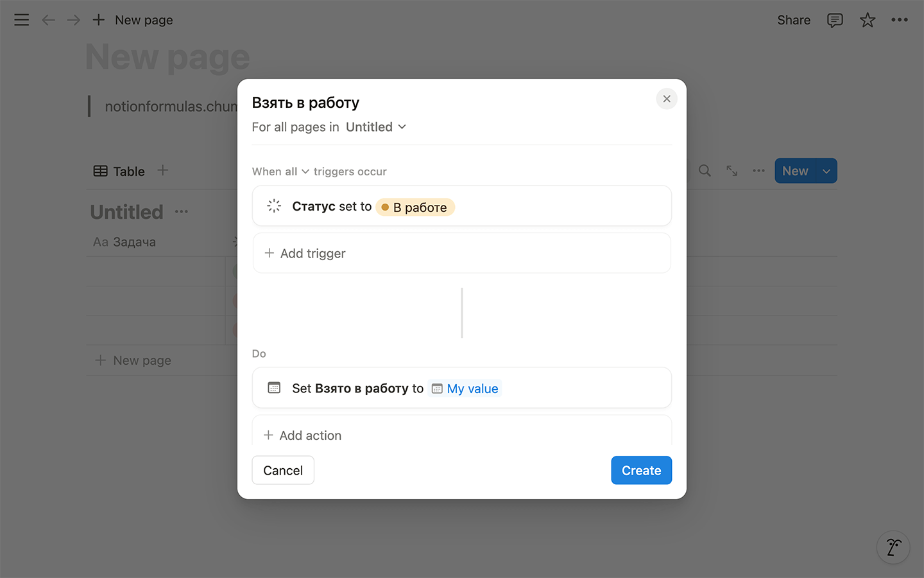
Task: Open the Share menu
Action: point(794,20)
